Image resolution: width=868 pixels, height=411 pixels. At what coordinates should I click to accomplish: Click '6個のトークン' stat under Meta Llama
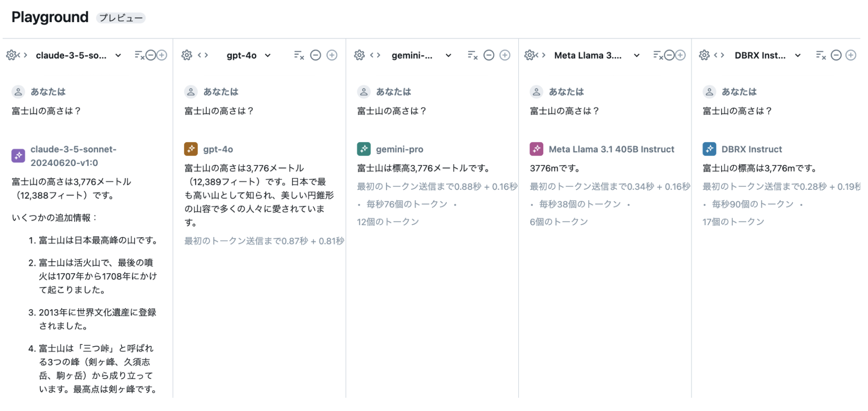click(x=559, y=222)
